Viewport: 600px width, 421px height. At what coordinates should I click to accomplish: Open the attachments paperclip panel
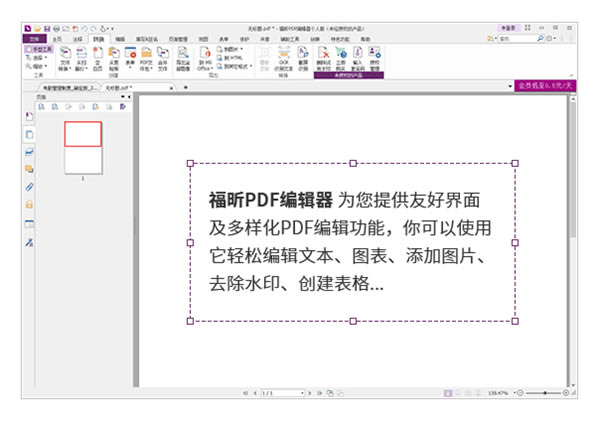(29, 187)
